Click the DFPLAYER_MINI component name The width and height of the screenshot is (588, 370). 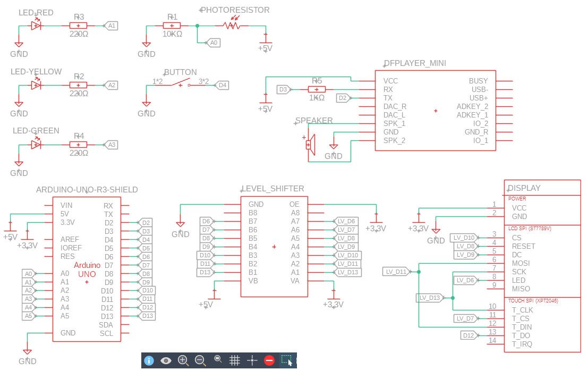[415, 63]
